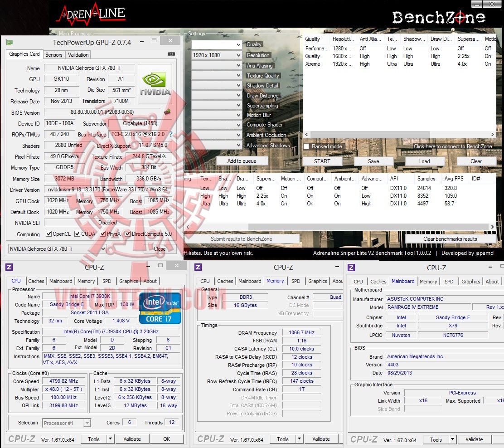The width and height of the screenshot is (504, 448).
Task: Open Graphics tab in Mainboard CPU-Z window
Action: [x=470, y=282]
